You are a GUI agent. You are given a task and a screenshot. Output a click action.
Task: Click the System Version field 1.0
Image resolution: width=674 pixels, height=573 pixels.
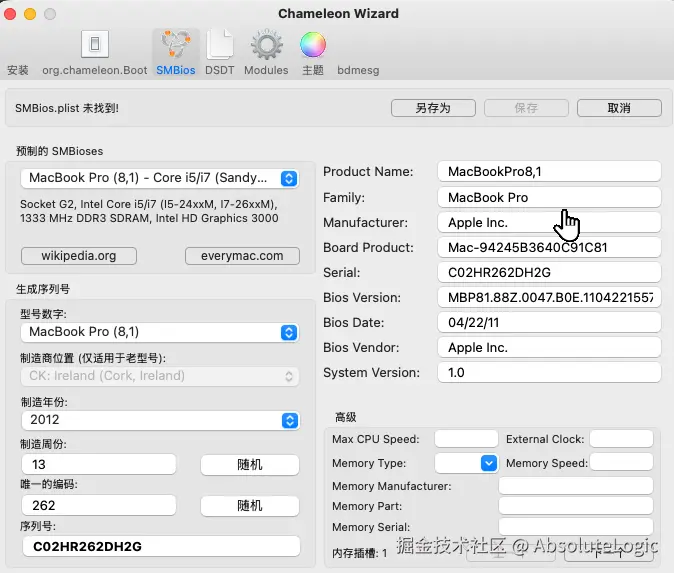549,372
